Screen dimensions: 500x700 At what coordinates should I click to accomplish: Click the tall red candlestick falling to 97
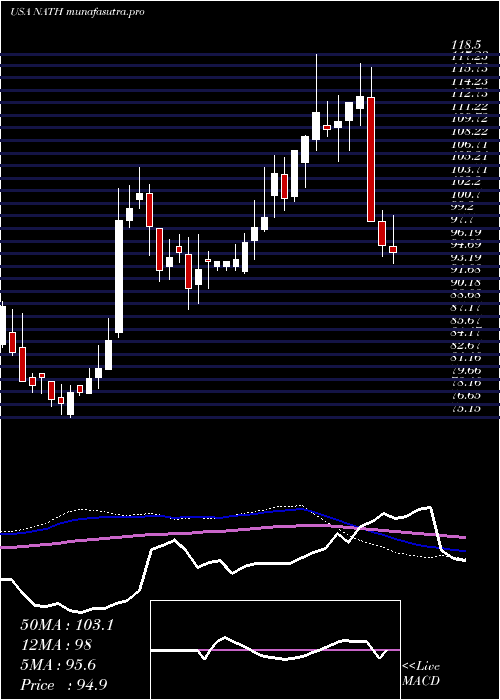(371, 159)
